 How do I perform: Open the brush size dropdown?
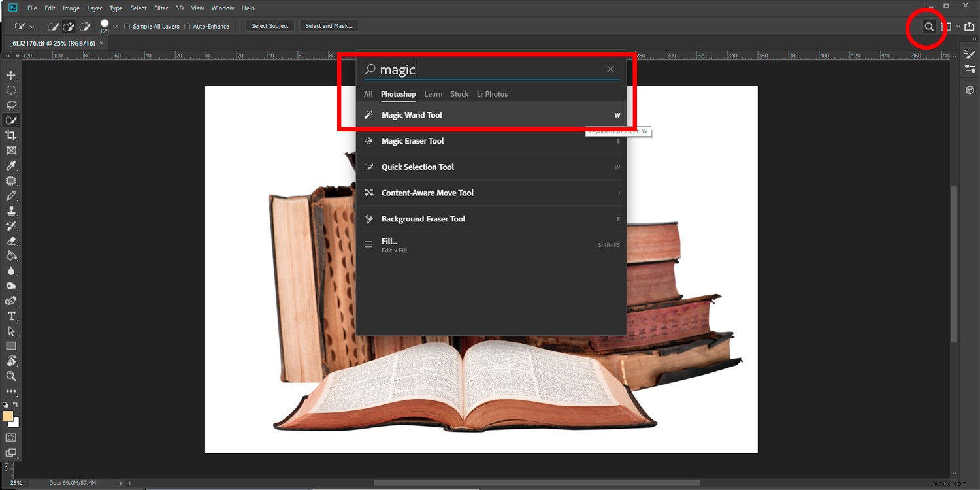pyautogui.click(x=115, y=26)
